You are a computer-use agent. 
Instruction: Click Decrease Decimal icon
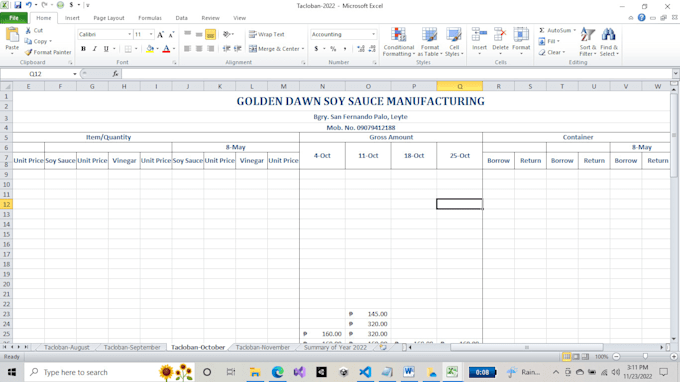(x=372, y=49)
